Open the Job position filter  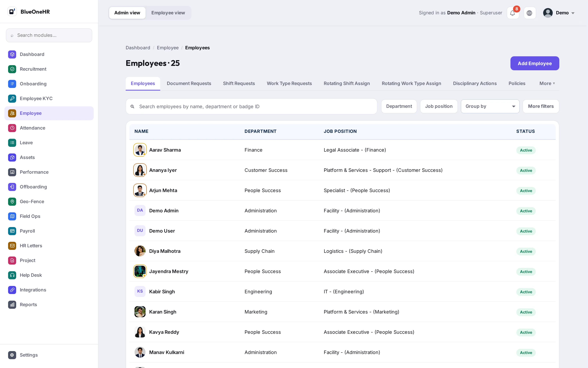pos(439,106)
